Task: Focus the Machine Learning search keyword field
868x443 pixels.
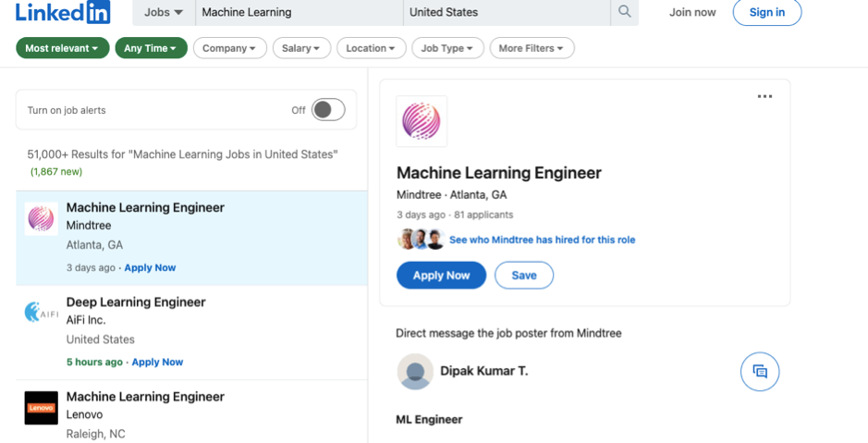Action: 299,12
